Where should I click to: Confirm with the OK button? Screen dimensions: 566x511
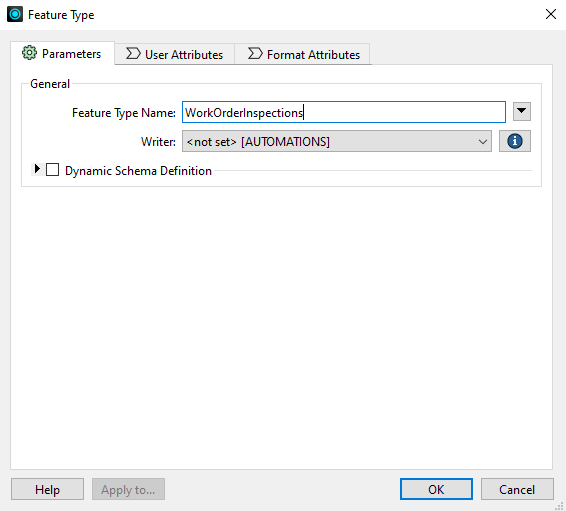pyautogui.click(x=436, y=489)
